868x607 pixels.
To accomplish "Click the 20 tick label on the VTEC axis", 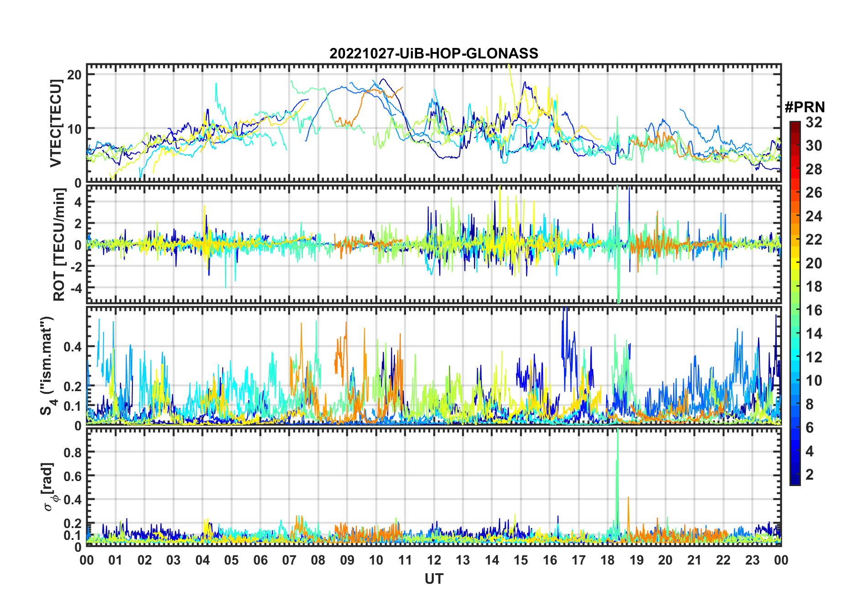I will click(74, 75).
